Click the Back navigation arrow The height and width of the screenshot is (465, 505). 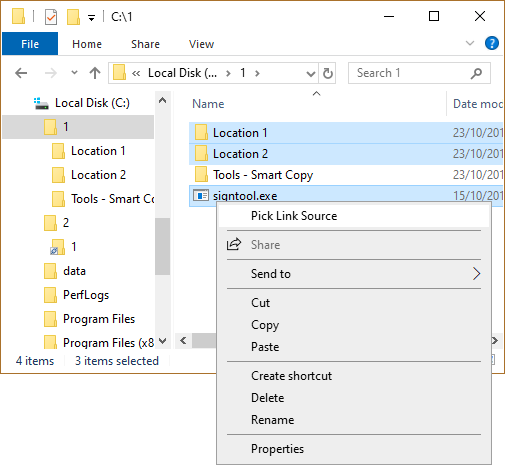pyautogui.click(x=21, y=73)
